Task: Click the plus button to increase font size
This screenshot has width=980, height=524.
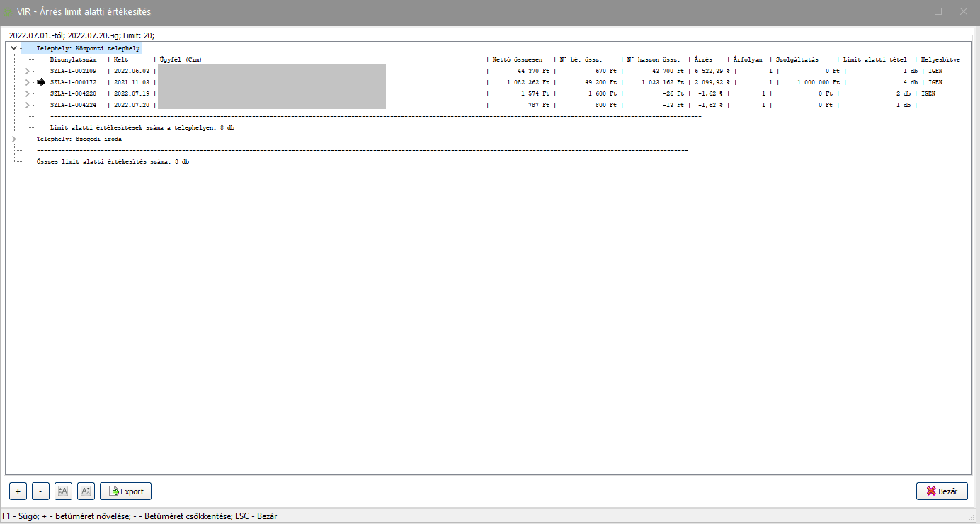Action: (18, 491)
